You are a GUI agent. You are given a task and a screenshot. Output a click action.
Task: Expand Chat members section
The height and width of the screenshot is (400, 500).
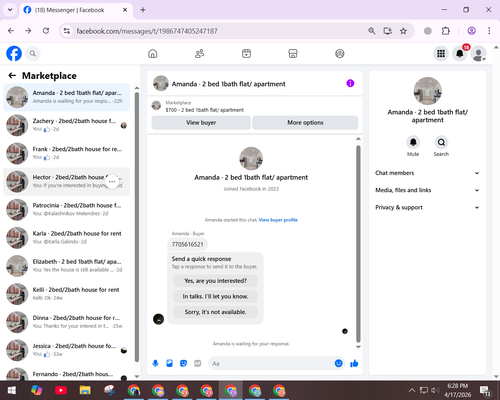click(x=427, y=173)
